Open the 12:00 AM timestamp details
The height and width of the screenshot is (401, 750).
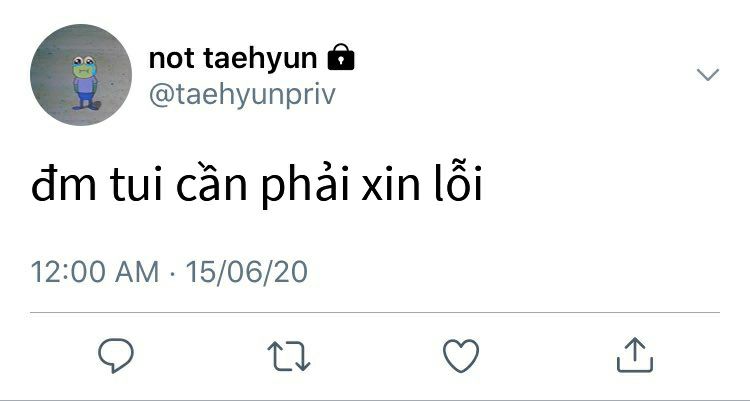click(x=95, y=271)
